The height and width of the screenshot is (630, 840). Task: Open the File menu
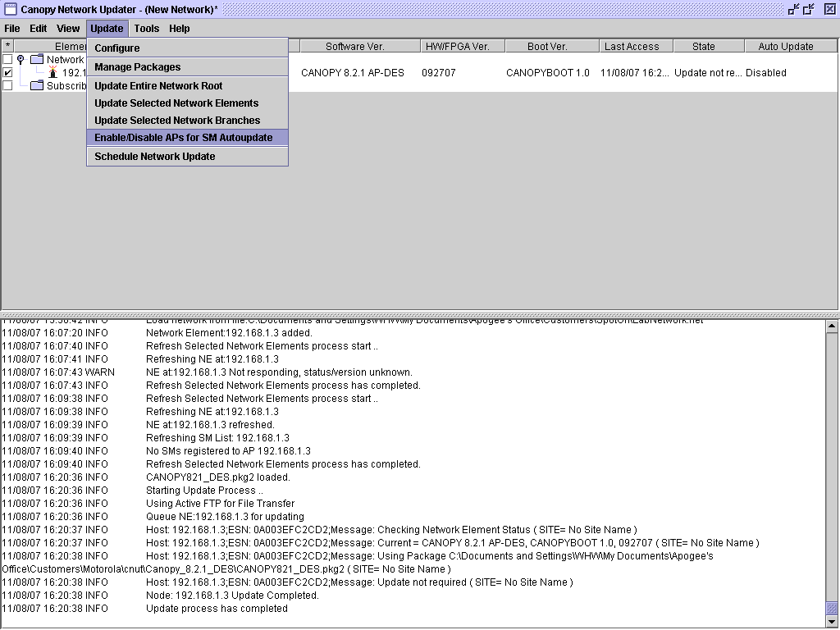[12, 28]
